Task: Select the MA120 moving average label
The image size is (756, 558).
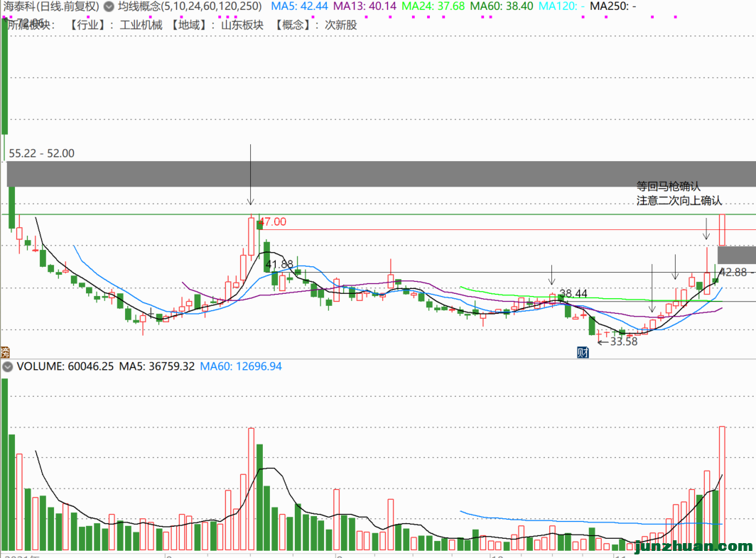Action: 562,6
